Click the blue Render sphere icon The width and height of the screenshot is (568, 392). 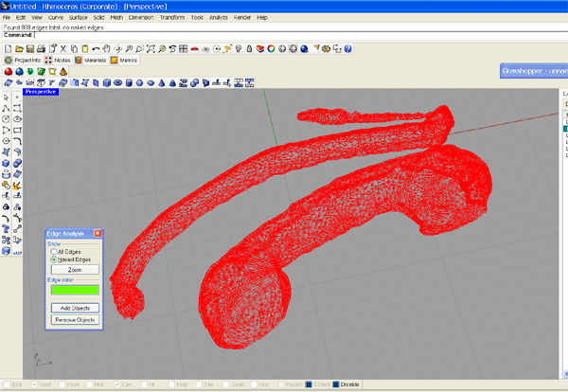304,48
